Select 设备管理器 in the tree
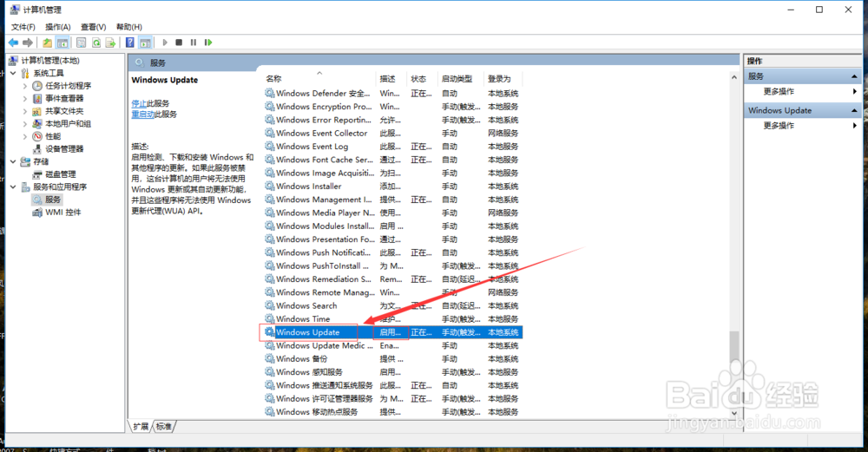Viewport: 868px width, 452px height. tap(64, 149)
